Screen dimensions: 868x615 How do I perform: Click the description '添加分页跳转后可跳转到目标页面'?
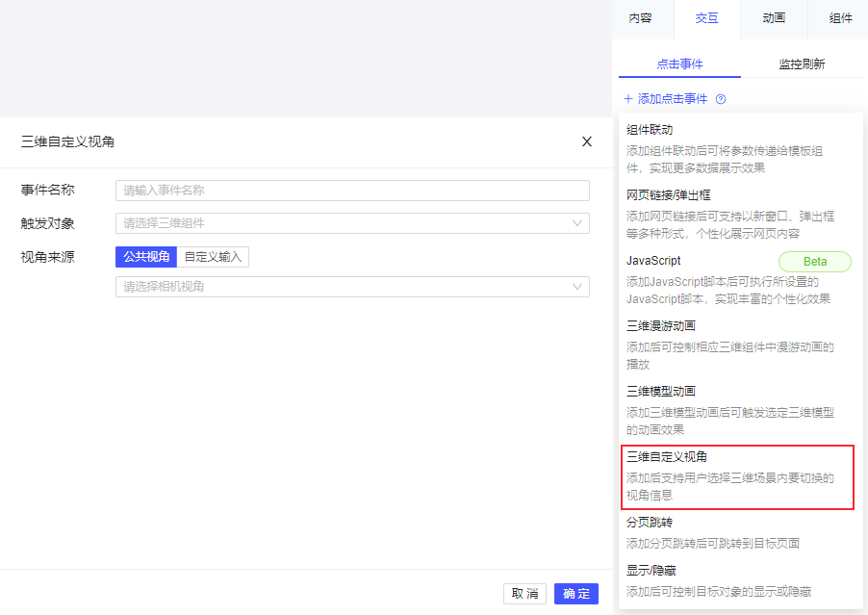click(713, 544)
